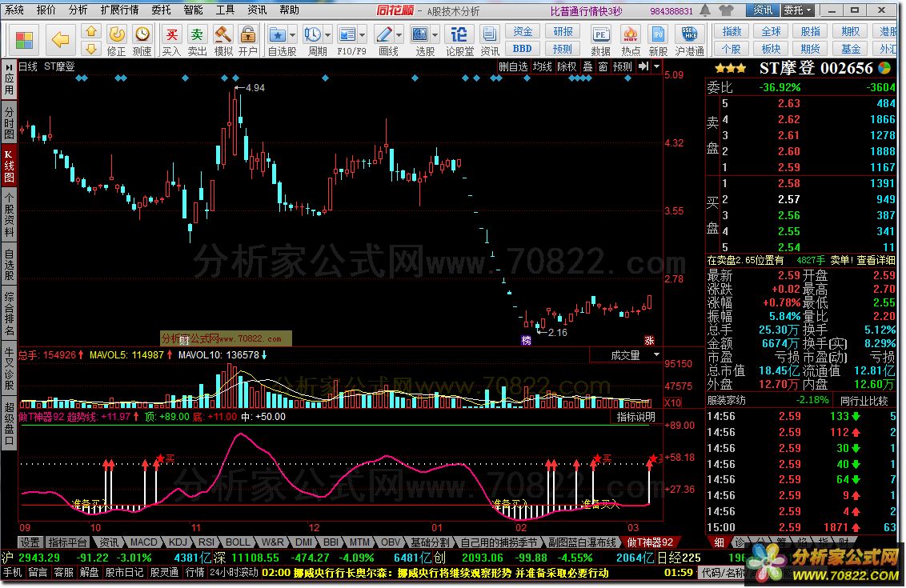The image size is (906, 588).
Task: Open chart options dropdown arrow above price axis
Action: pos(656,67)
